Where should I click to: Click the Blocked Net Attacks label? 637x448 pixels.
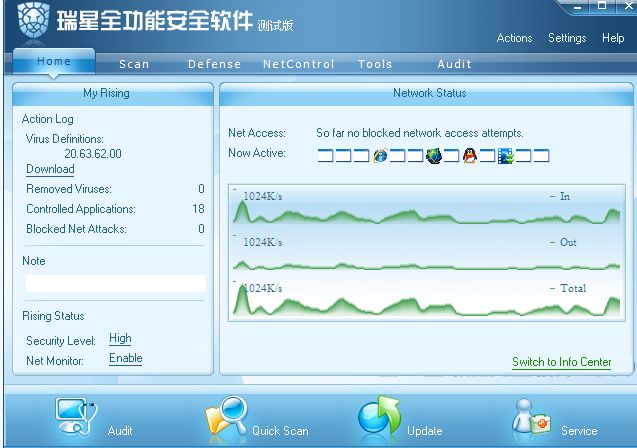click(76, 229)
